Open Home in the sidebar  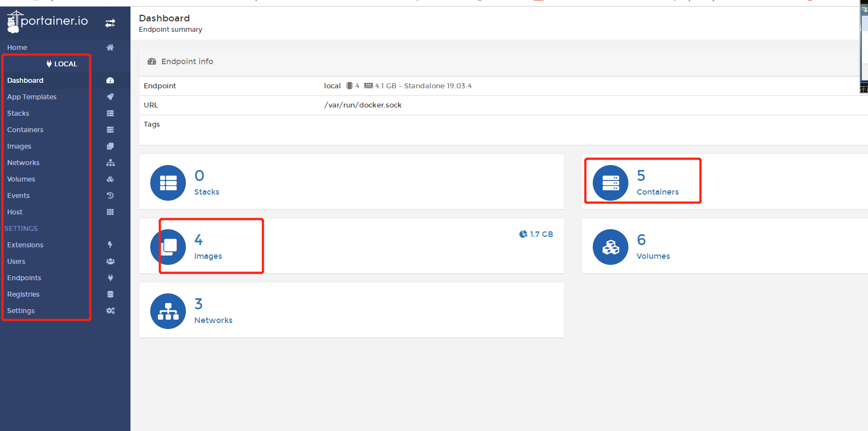(x=17, y=48)
